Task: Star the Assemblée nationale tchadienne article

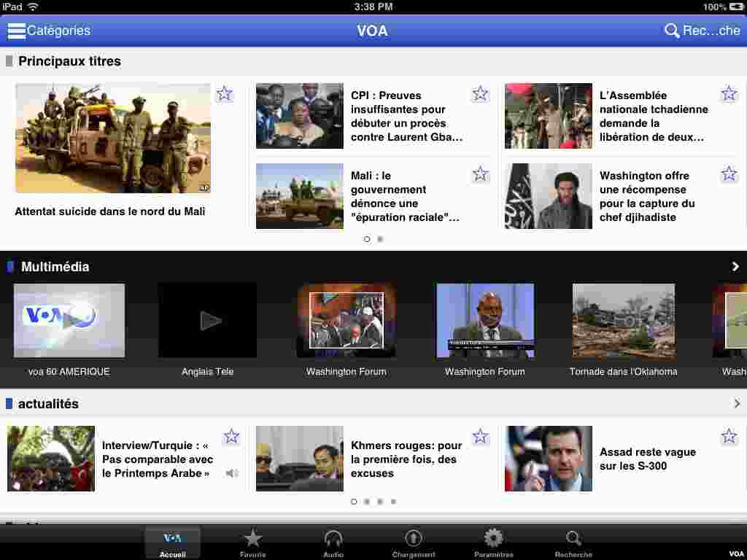Action: [x=729, y=94]
